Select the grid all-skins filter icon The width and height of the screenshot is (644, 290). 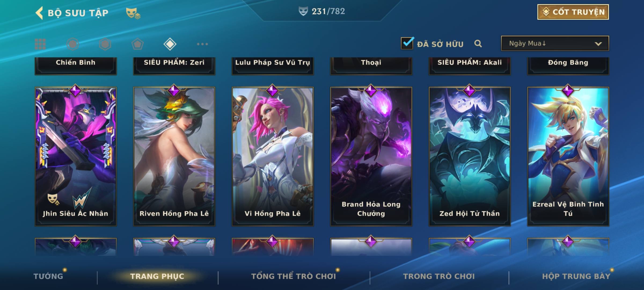click(40, 44)
